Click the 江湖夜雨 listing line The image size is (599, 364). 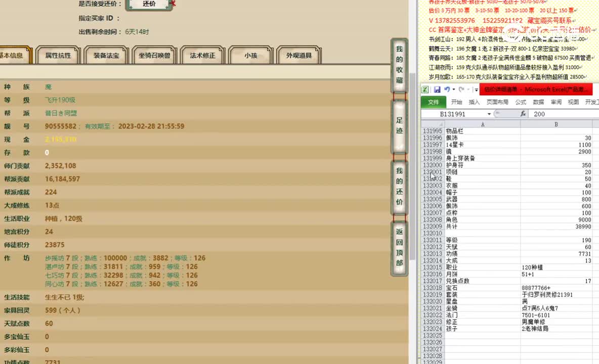pyautogui.click(x=504, y=67)
